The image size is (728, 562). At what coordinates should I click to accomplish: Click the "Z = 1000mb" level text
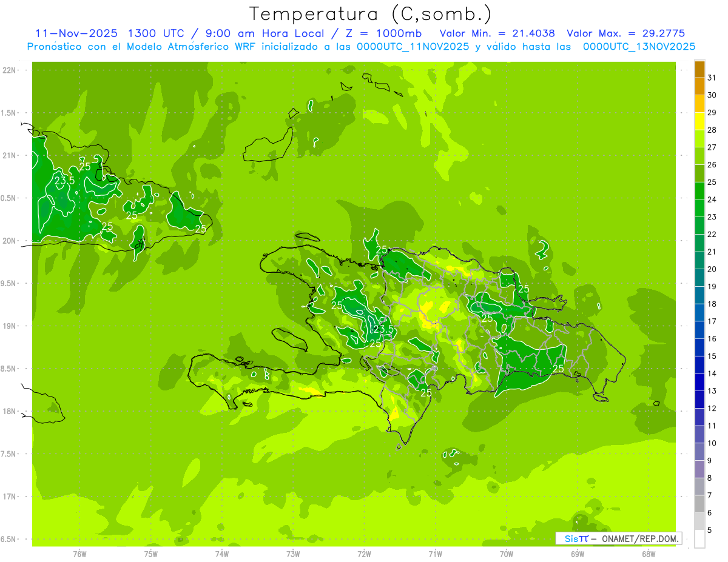click(x=383, y=33)
